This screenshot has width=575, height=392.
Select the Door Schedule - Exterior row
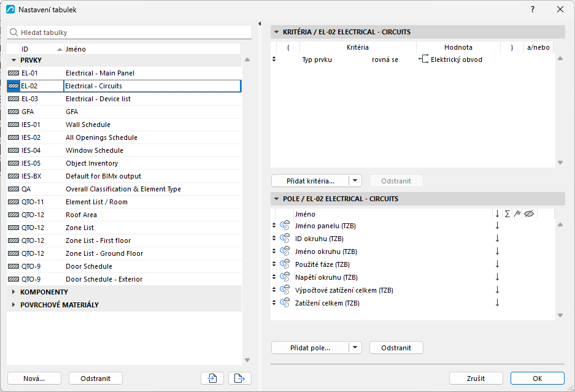(x=125, y=279)
